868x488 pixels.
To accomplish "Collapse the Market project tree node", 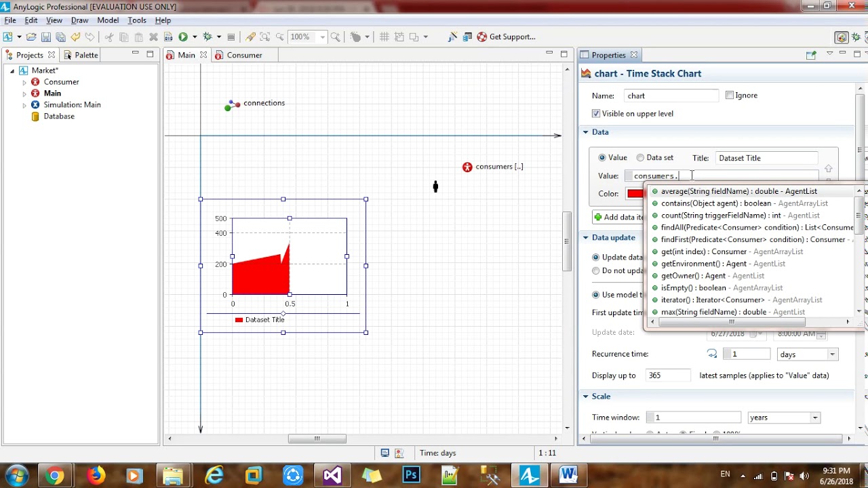I will [x=12, y=71].
